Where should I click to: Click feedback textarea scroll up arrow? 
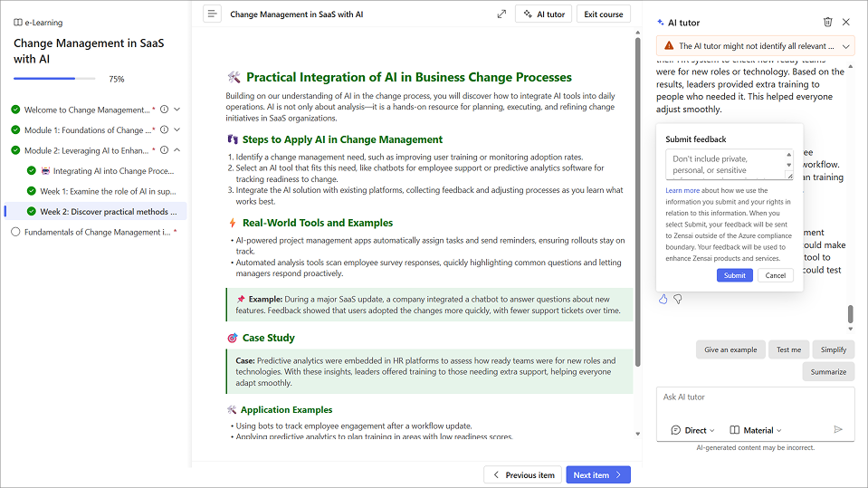(x=789, y=155)
